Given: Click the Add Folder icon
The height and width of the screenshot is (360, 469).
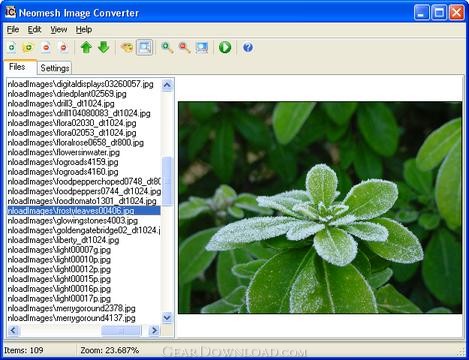Looking at the screenshot, I should (x=28, y=48).
